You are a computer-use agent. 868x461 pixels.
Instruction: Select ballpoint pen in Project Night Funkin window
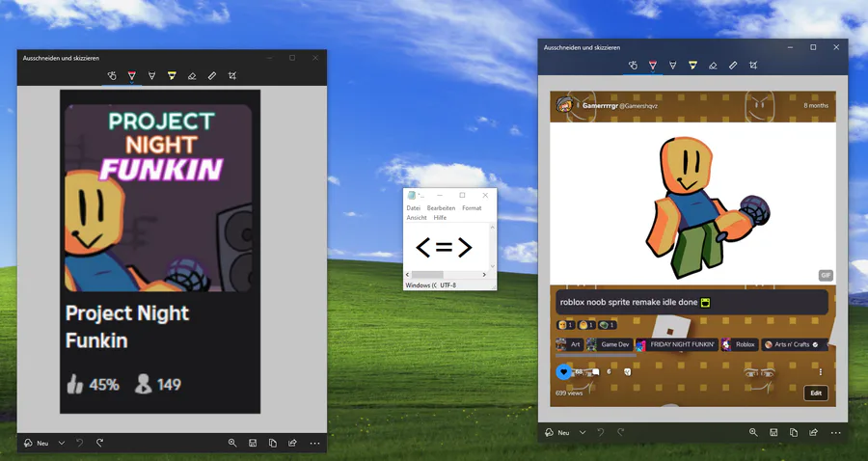132,76
